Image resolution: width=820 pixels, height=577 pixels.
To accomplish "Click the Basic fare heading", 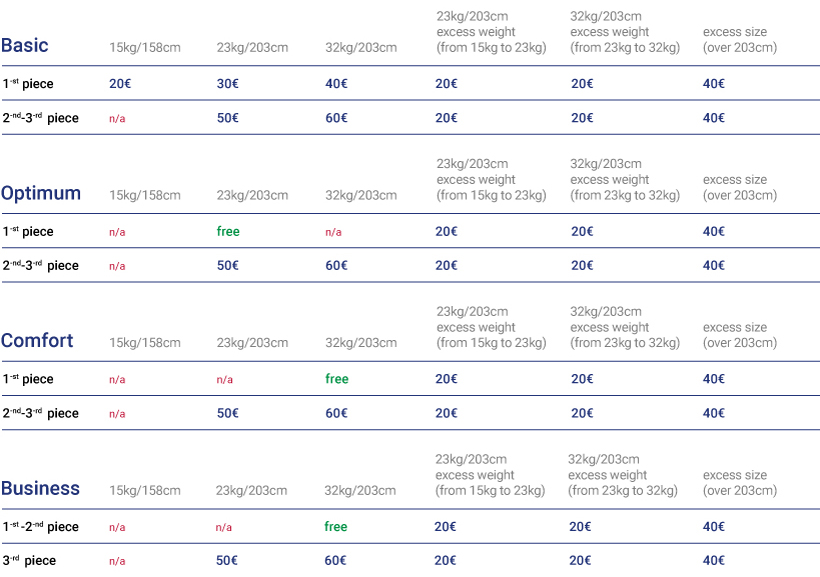I will point(25,46).
